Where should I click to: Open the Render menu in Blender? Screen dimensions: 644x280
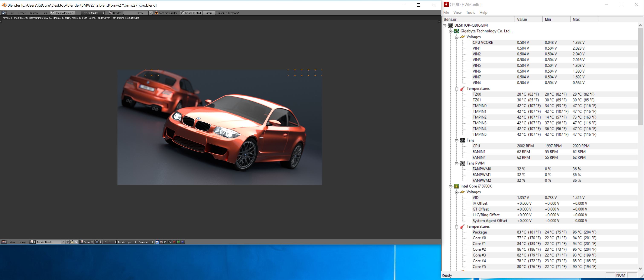coord(22,13)
